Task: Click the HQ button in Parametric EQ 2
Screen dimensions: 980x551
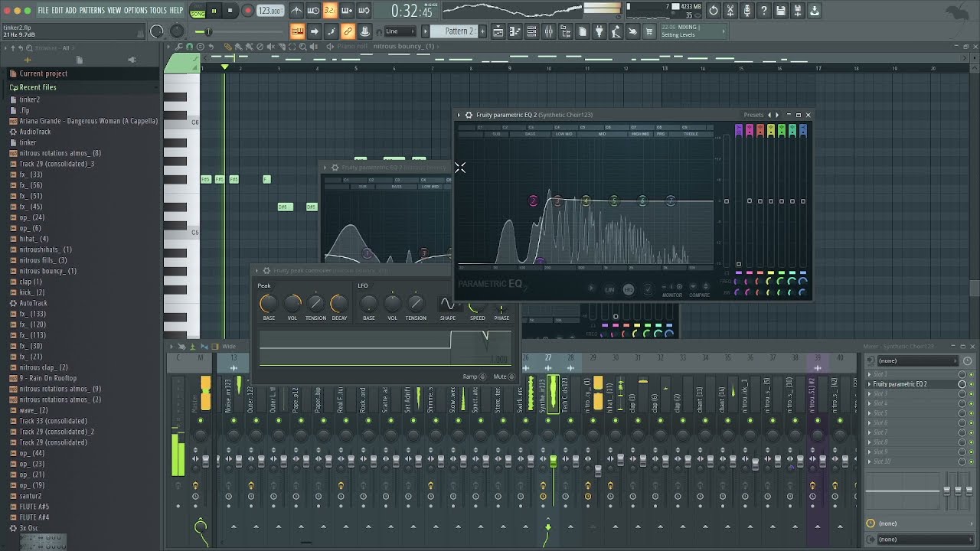Action: tap(629, 289)
